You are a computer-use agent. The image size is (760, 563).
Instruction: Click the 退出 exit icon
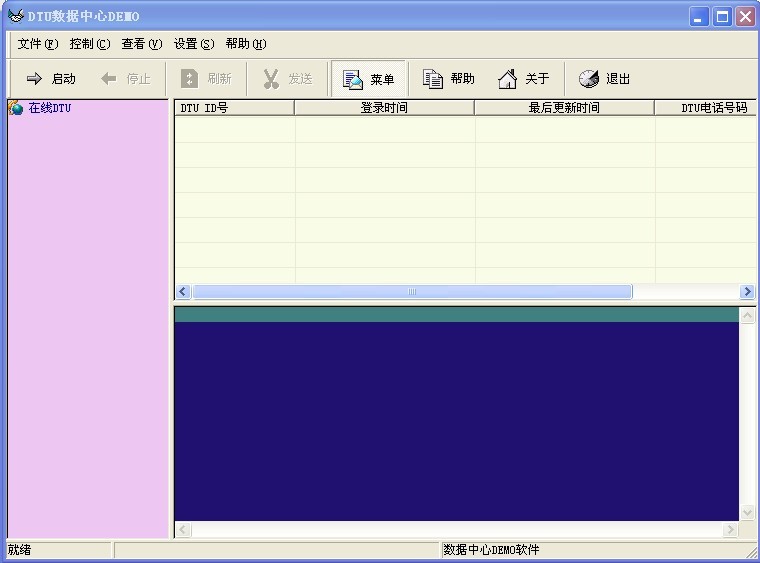[x=589, y=78]
